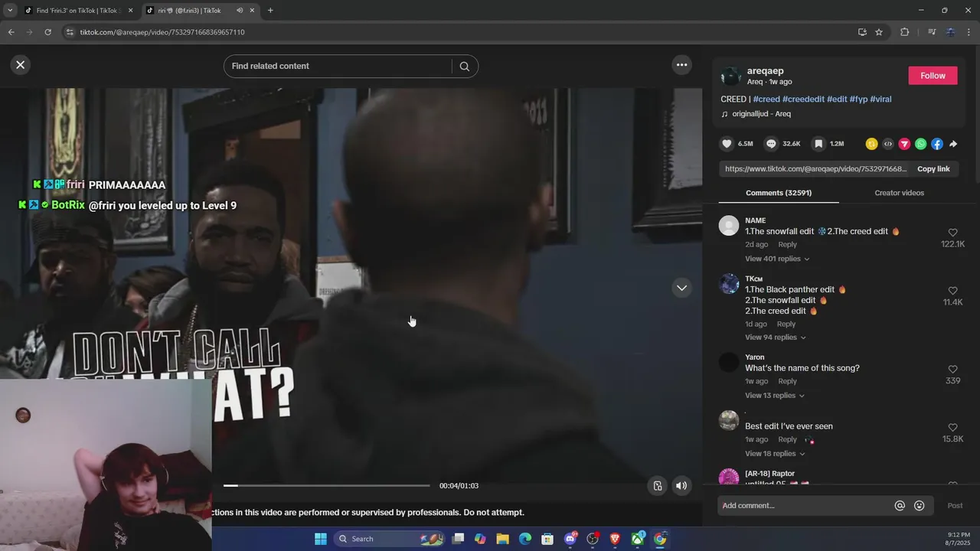Open the #creed hashtag

[766, 99]
